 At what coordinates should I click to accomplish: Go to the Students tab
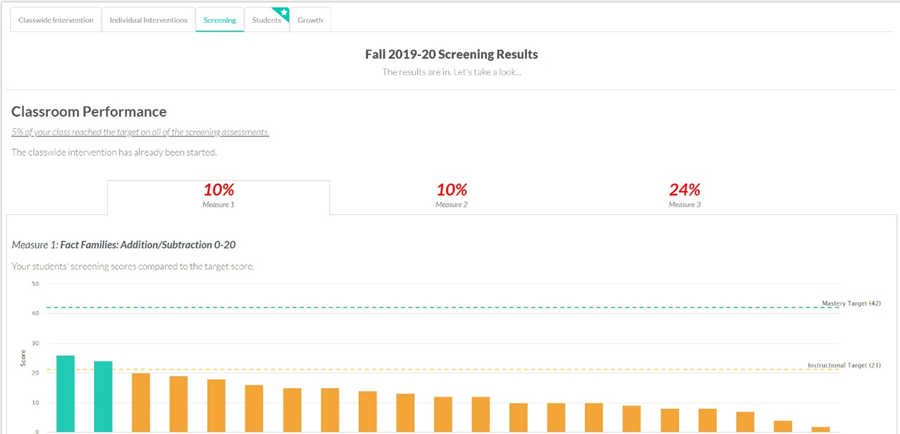pyautogui.click(x=264, y=20)
